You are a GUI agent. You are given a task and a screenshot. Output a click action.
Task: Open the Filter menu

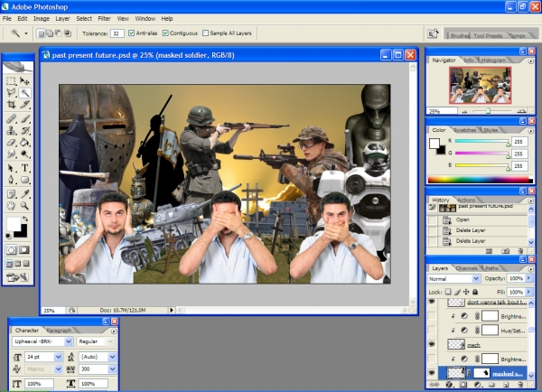[x=104, y=19]
